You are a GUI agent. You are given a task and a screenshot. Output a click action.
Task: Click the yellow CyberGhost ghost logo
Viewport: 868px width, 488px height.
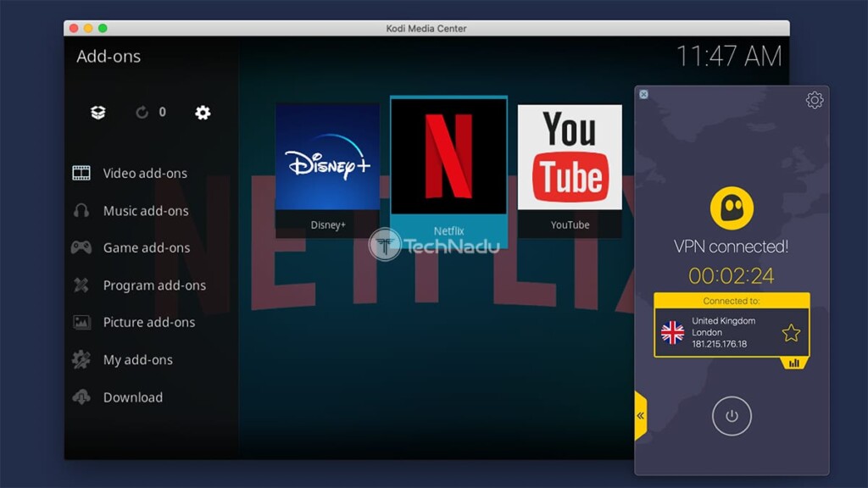click(x=732, y=208)
